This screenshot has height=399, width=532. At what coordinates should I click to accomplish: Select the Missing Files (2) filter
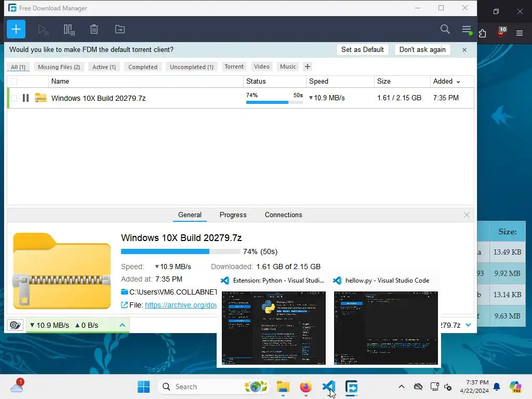click(x=59, y=67)
